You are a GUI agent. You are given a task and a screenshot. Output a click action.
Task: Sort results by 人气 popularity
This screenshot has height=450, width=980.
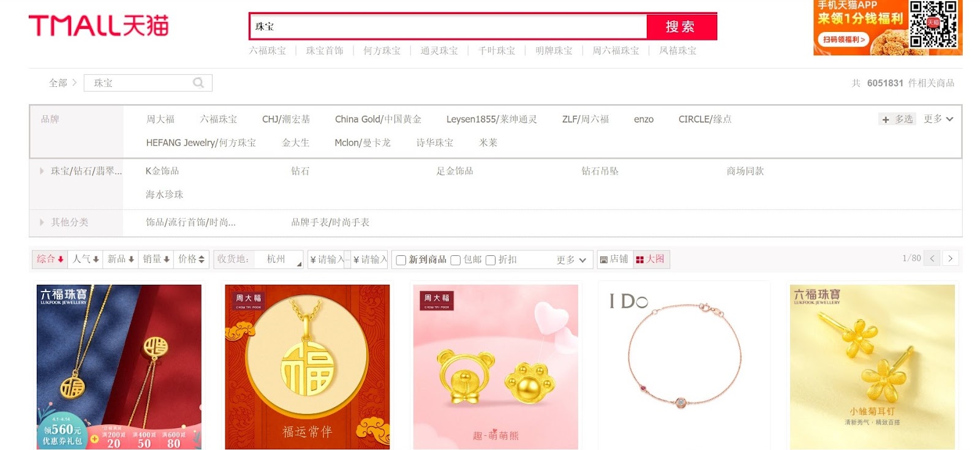(x=86, y=259)
